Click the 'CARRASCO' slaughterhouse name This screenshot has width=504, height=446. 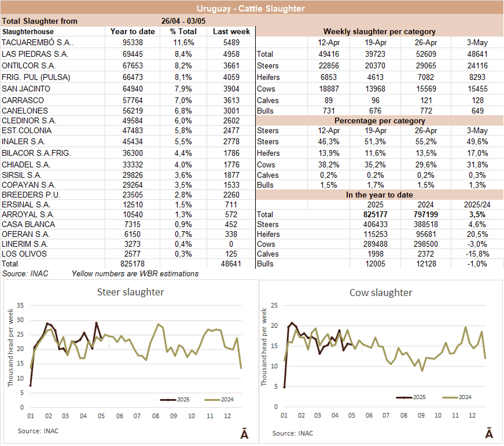coord(23,100)
